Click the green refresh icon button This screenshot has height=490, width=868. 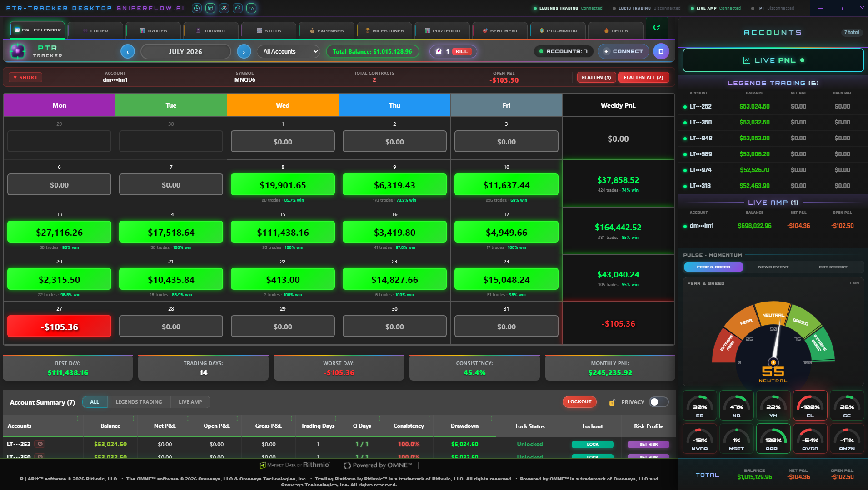657,28
